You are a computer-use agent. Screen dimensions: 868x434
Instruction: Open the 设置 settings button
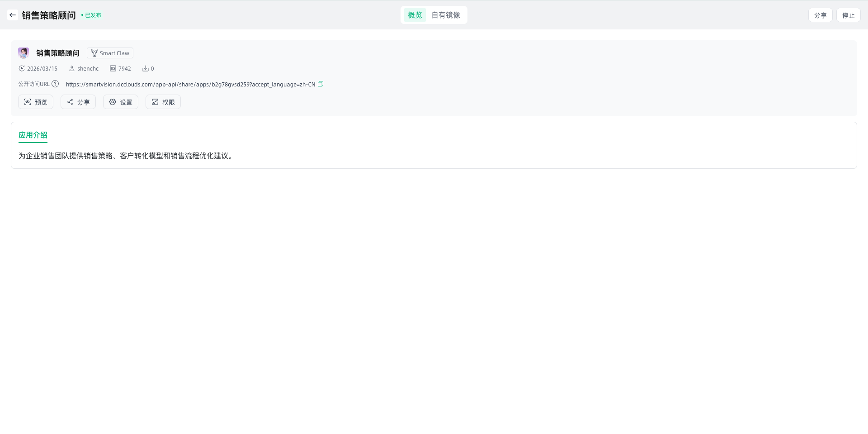pyautogui.click(x=121, y=102)
